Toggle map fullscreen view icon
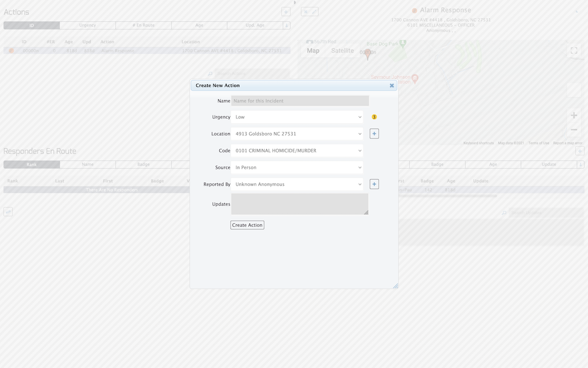Viewport: 588px width, 368px height. coord(574,51)
